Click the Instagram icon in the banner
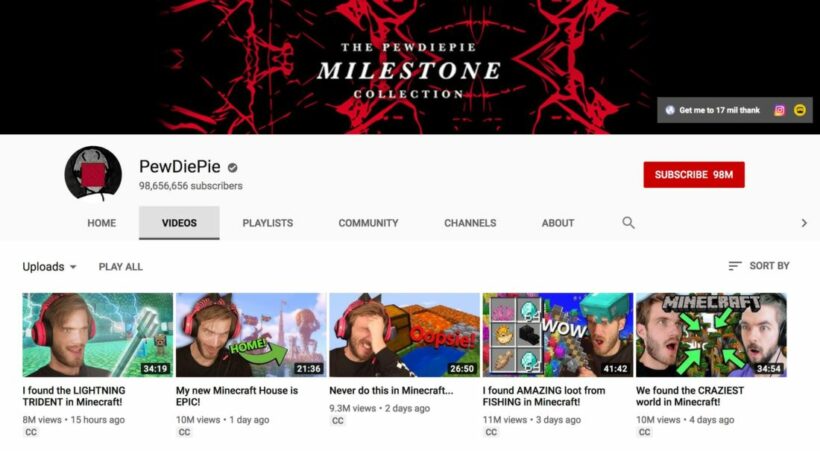 779,110
